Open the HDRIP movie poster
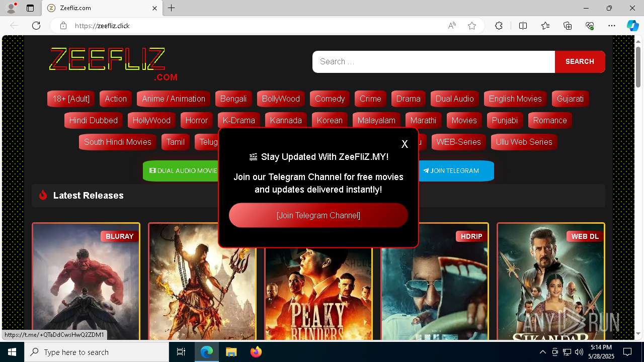The image size is (644, 362). click(x=435, y=282)
